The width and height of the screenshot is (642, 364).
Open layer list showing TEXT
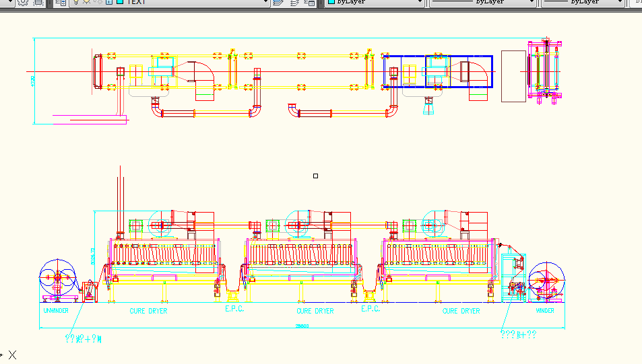click(x=170, y=2)
